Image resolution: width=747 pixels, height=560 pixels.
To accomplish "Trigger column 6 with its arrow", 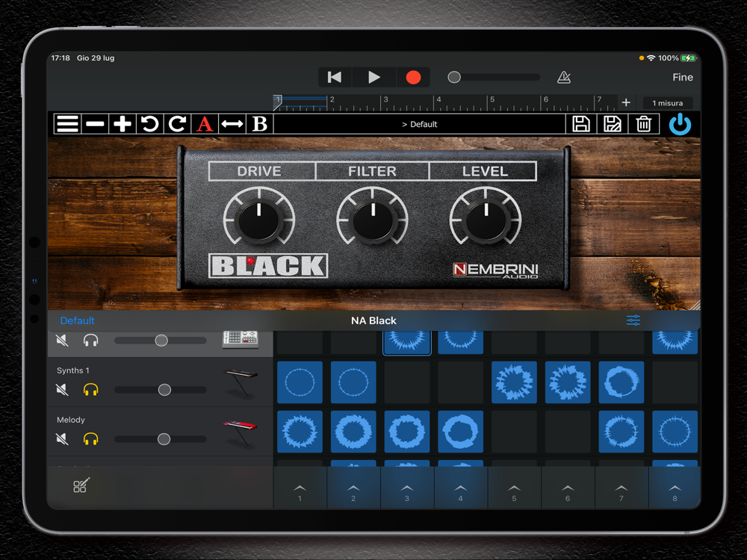I will pyautogui.click(x=568, y=488).
